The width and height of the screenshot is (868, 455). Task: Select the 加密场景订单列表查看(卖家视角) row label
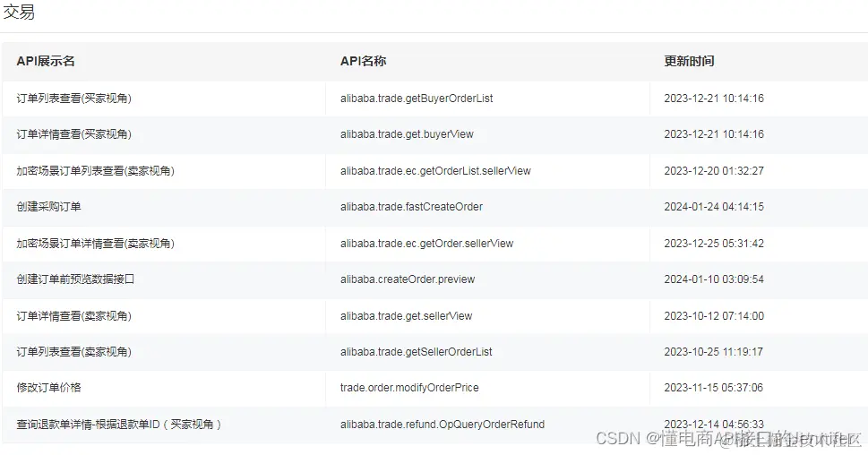click(x=95, y=171)
